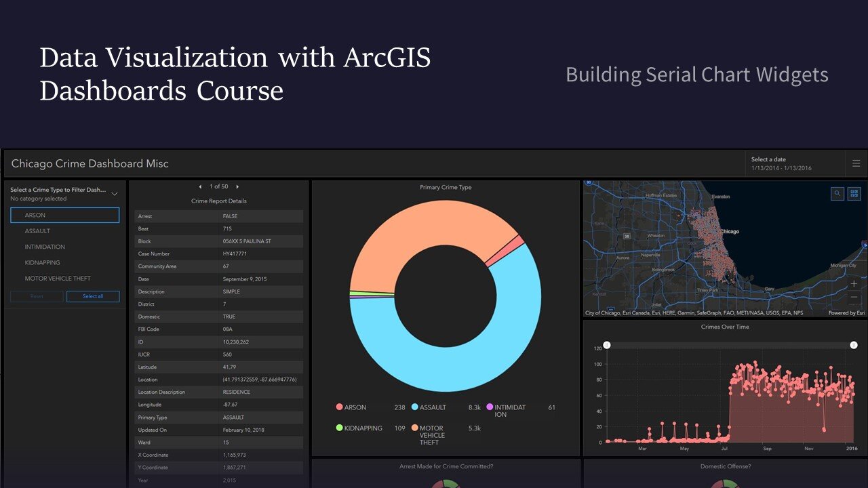Go to next crime report record
The height and width of the screenshot is (488, 868).
[237, 186]
